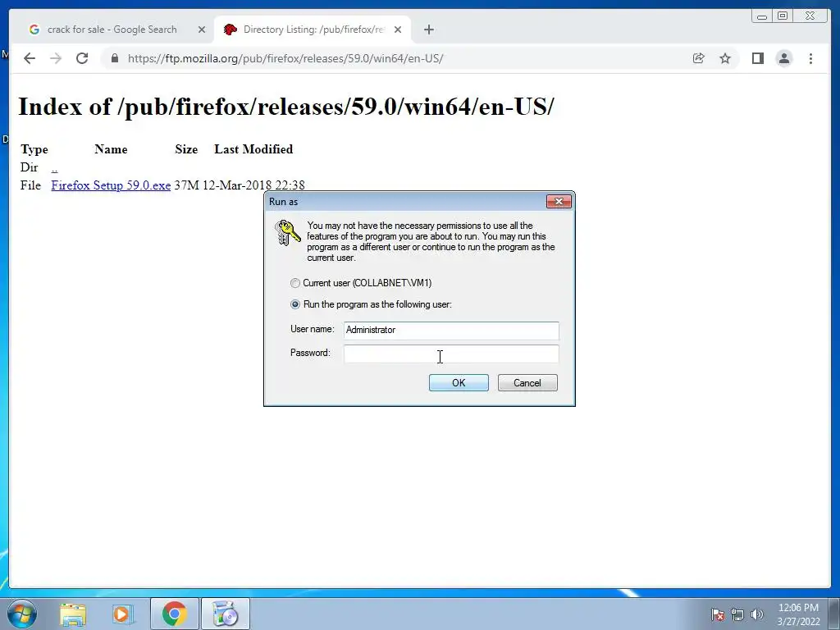Open Windows Explorer from the taskbar
This screenshot has height=630, width=840.
point(73,614)
